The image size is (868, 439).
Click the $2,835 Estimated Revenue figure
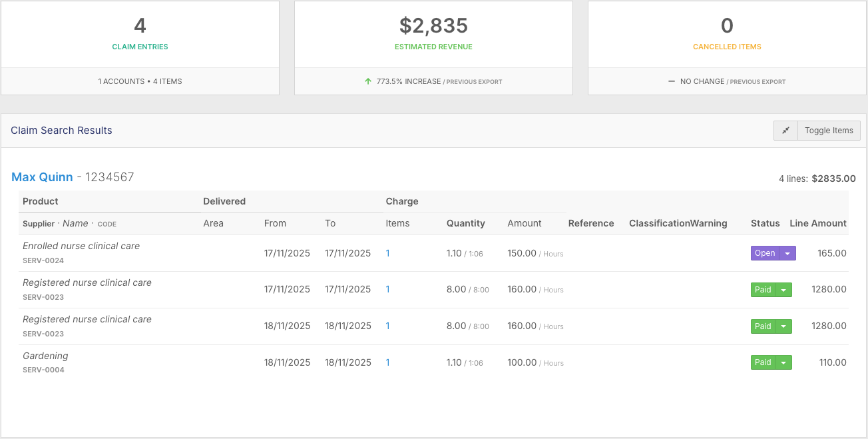(433, 25)
